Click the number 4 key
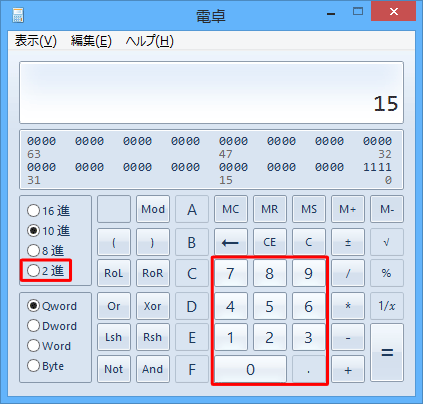The width and height of the screenshot is (423, 404). [231, 306]
